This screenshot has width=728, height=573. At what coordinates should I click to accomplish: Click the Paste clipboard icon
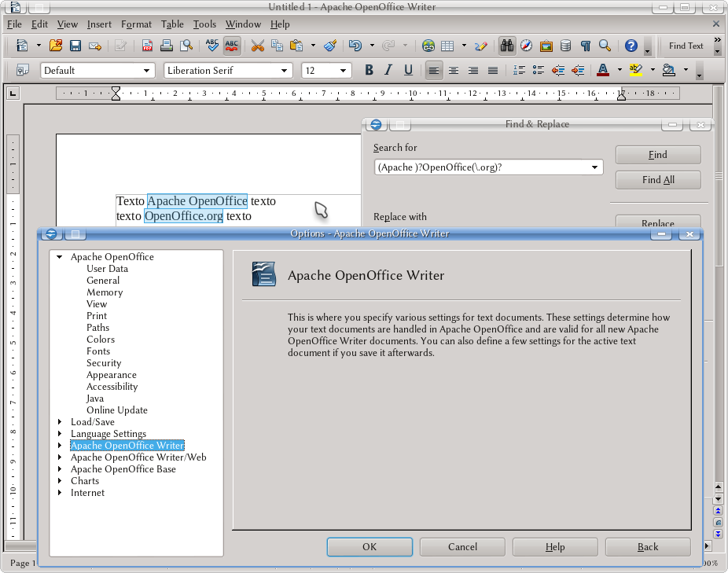(296, 46)
